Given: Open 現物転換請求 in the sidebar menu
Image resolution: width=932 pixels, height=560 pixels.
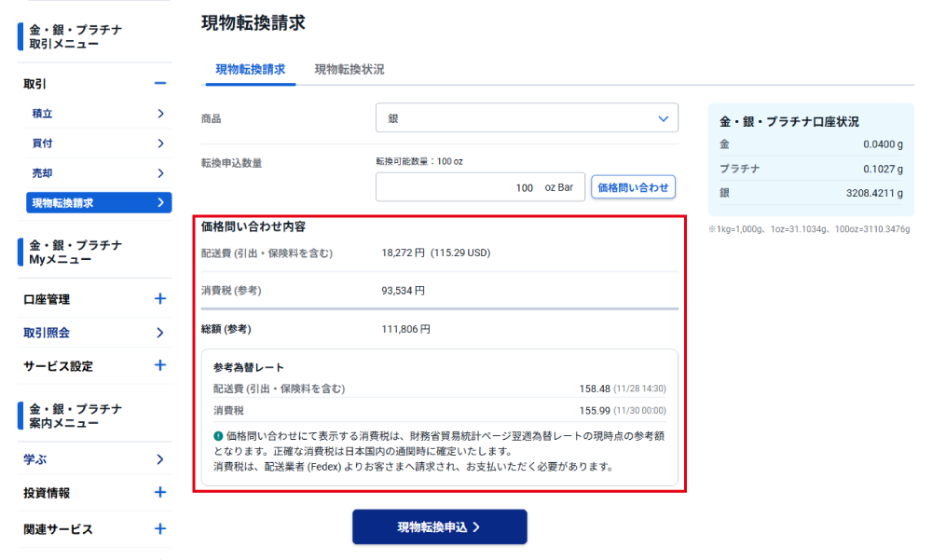Looking at the screenshot, I should [91, 202].
